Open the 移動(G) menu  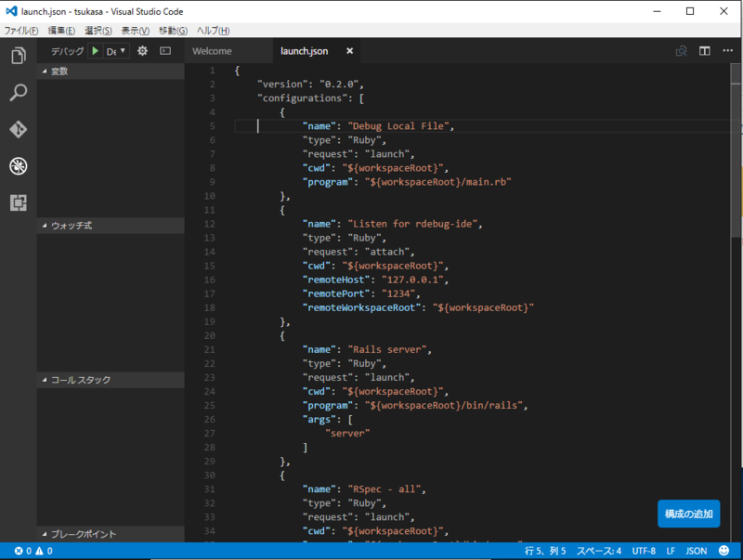pyautogui.click(x=173, y=31)
